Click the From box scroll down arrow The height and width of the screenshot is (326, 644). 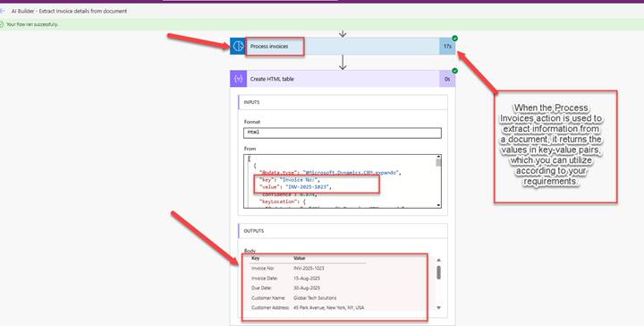tap(438, 205)
